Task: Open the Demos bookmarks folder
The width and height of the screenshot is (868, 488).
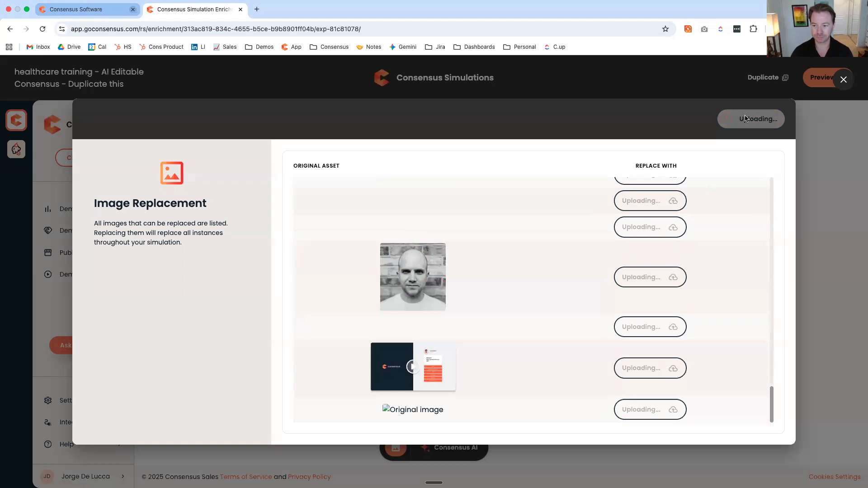Action: coord(259,47)
